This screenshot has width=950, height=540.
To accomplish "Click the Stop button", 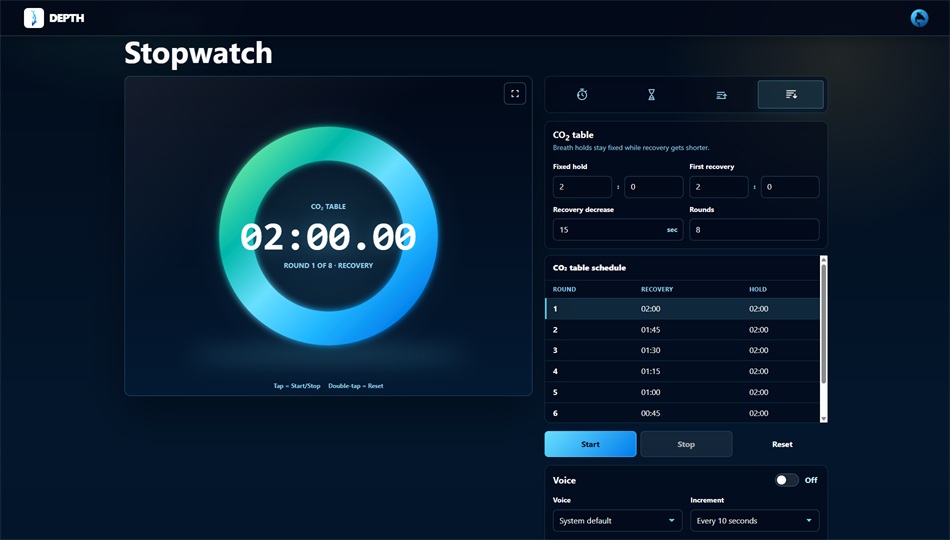I will pos(686,444).
